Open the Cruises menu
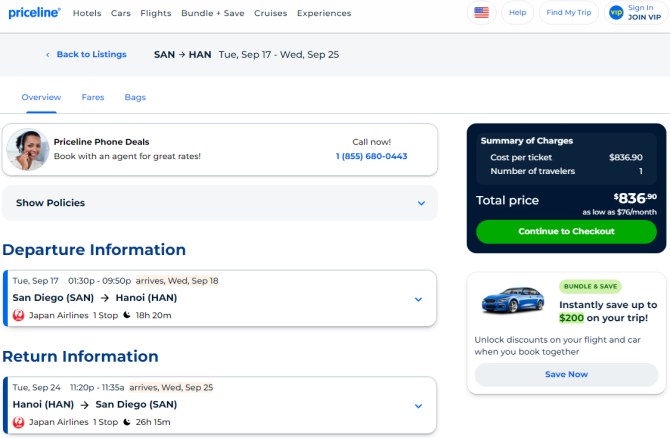The width and height of the screenshot is (670, 438). point(270,13)
